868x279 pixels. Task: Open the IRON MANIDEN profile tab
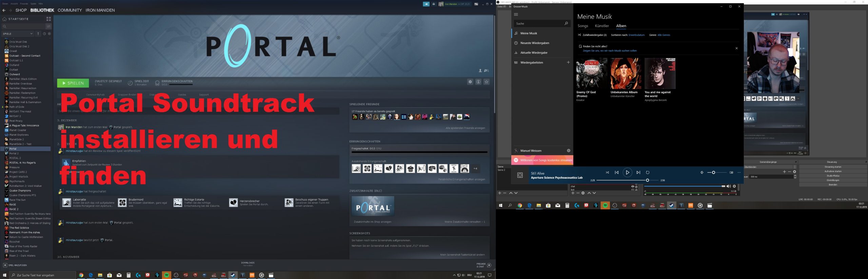100,10
